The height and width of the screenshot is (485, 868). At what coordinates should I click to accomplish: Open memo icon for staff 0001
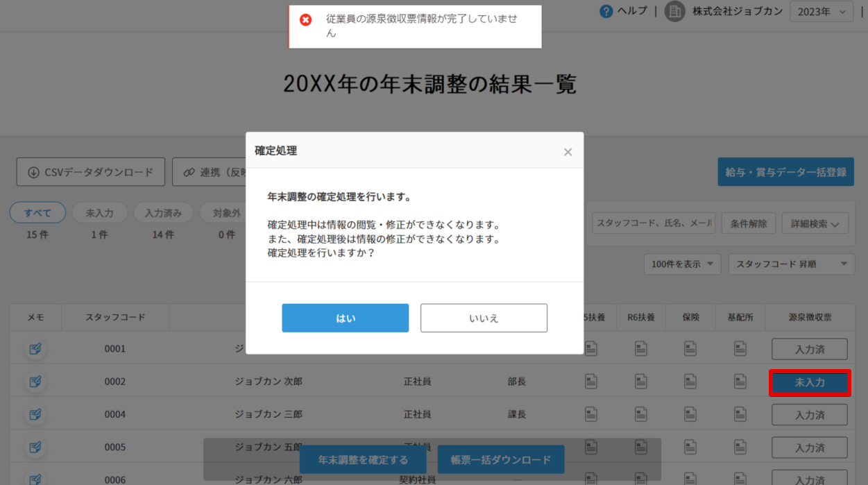[35, 348]
